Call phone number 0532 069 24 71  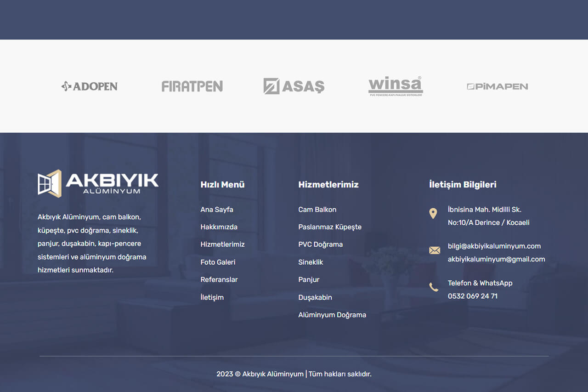[473, 296]
